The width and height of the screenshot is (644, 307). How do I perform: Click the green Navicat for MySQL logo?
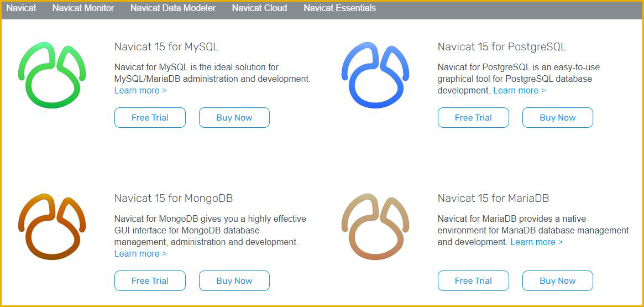pos(52,75)
